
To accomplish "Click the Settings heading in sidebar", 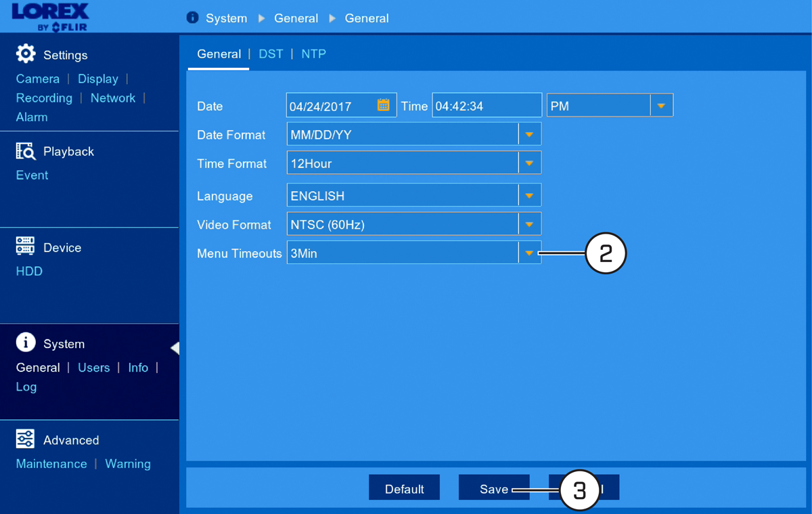I will coord(66,55).
